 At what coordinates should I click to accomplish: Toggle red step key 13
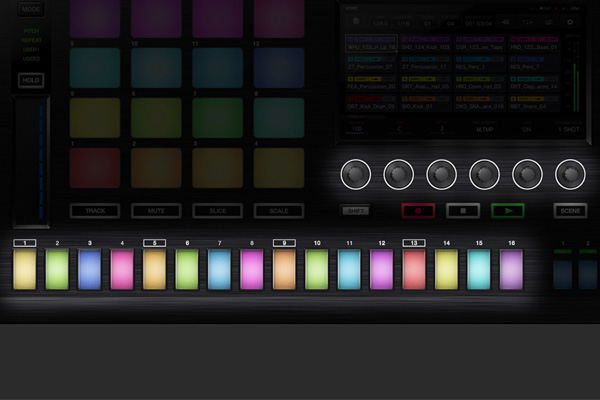(x=414, y=269)
